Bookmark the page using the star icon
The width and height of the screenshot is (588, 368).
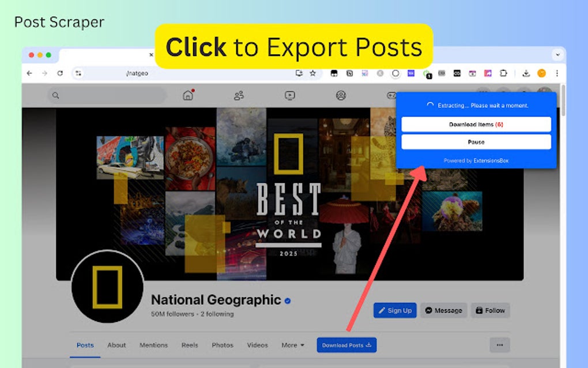[312, 73]
